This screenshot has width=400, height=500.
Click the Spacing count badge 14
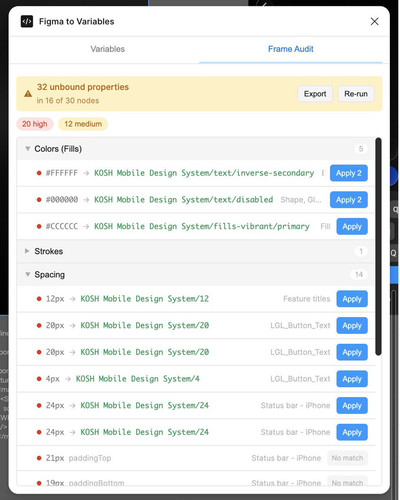click(x=359, y=274)
